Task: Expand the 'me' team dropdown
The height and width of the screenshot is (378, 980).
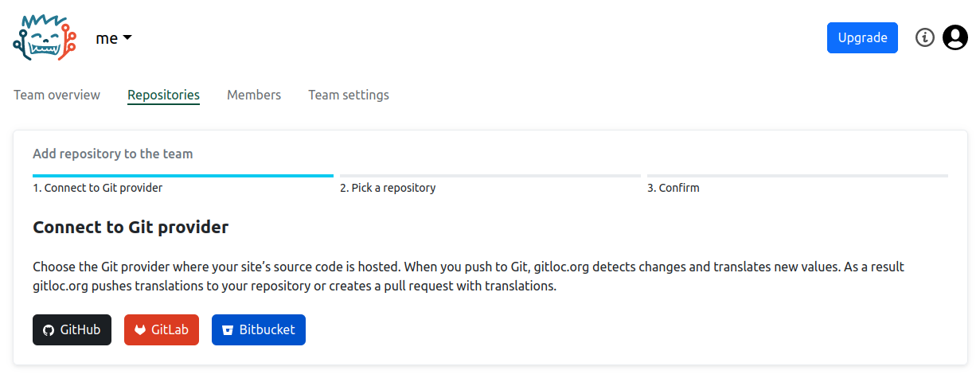Action: click(x=113, y=38)
